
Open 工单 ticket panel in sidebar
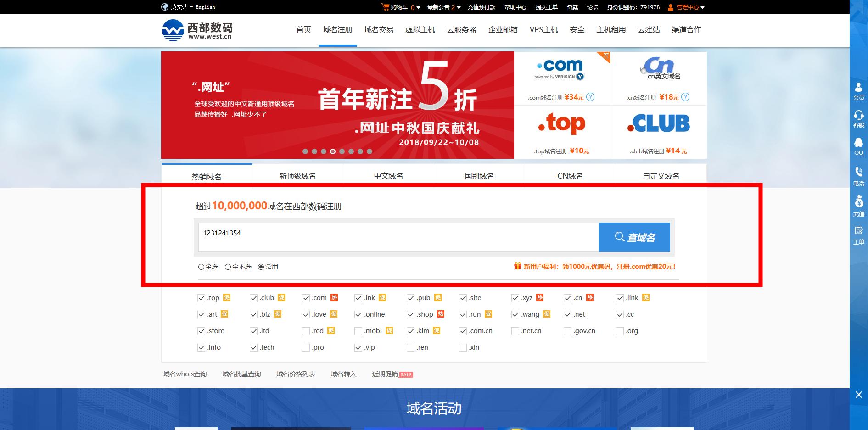(858, 234)
